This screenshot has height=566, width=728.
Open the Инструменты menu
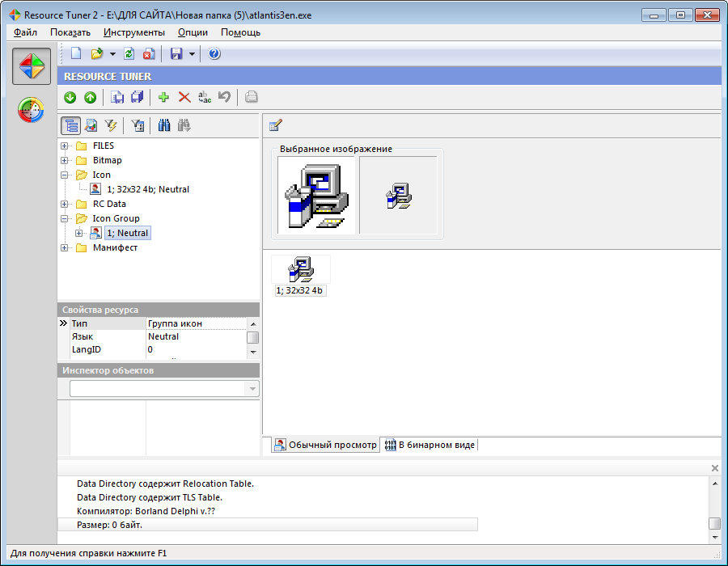click(x=134, y=32)
